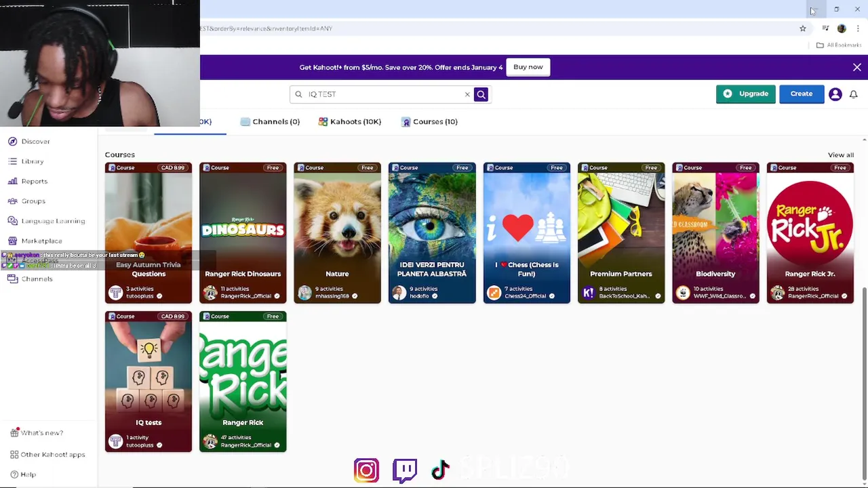Open the user profile avatar menu
This screenshot has height=488, width=868.
835,94
